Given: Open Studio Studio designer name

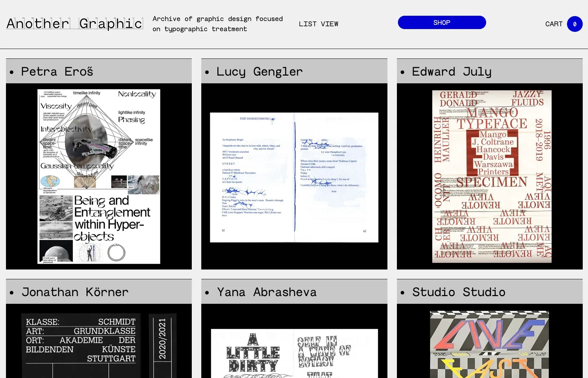Looking at the screenshot, I should 459,292.
